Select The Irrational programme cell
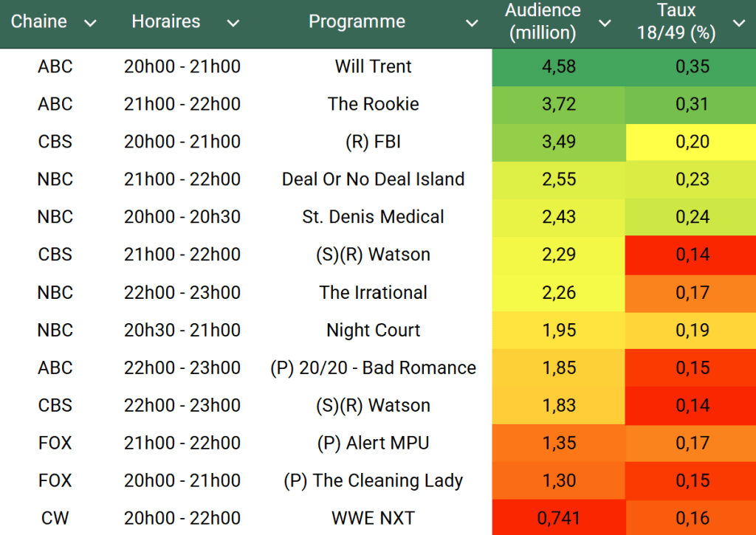 (x=373, y=292)
